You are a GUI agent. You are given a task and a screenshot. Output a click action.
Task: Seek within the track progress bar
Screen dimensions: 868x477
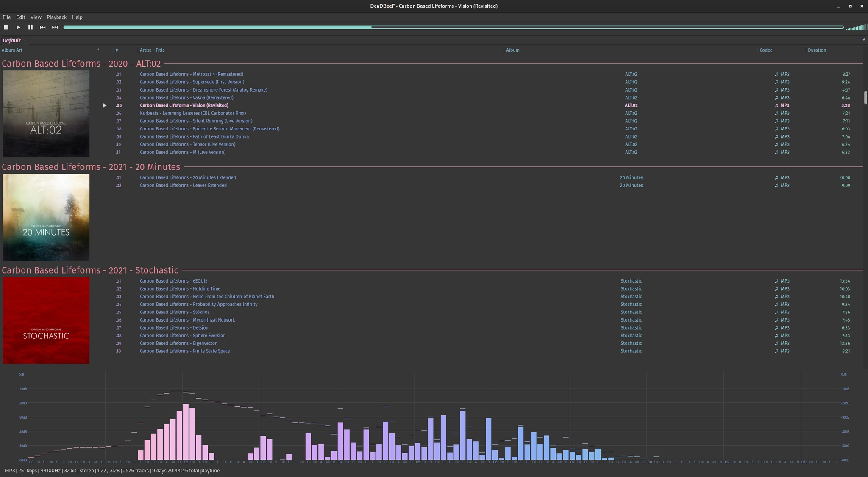coord(453,28)
